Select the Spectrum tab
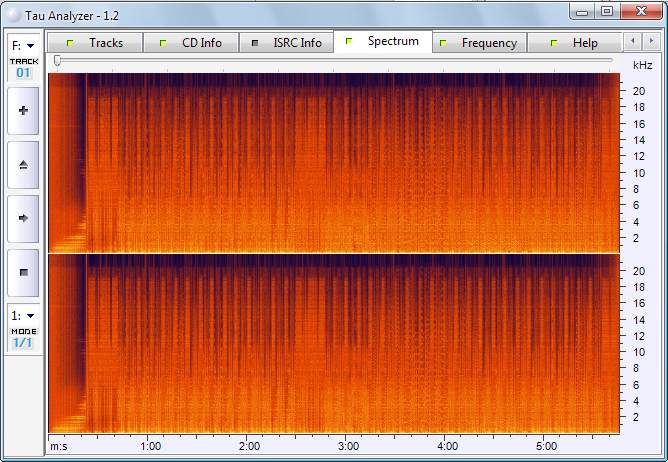This screenshot has height=462, width=668. point(383,42)
